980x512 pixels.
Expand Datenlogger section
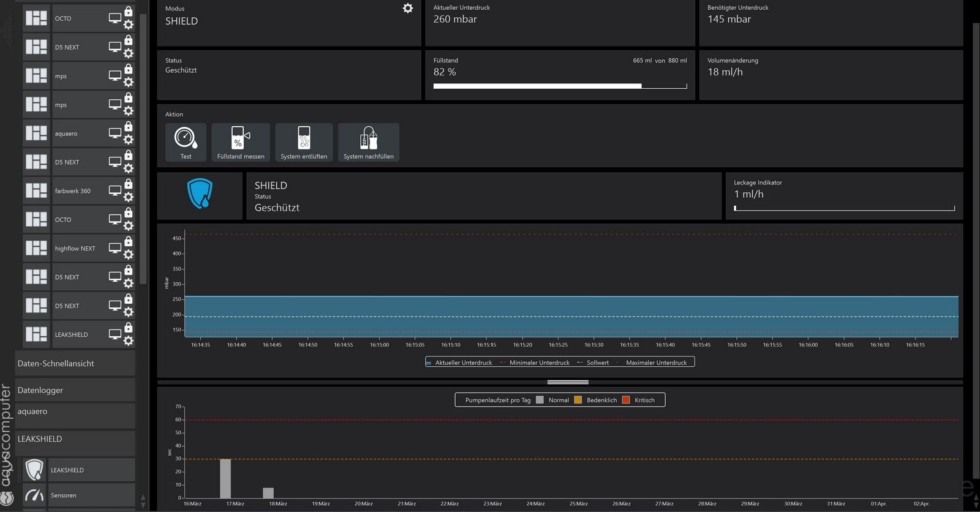(x=75, y=390)
